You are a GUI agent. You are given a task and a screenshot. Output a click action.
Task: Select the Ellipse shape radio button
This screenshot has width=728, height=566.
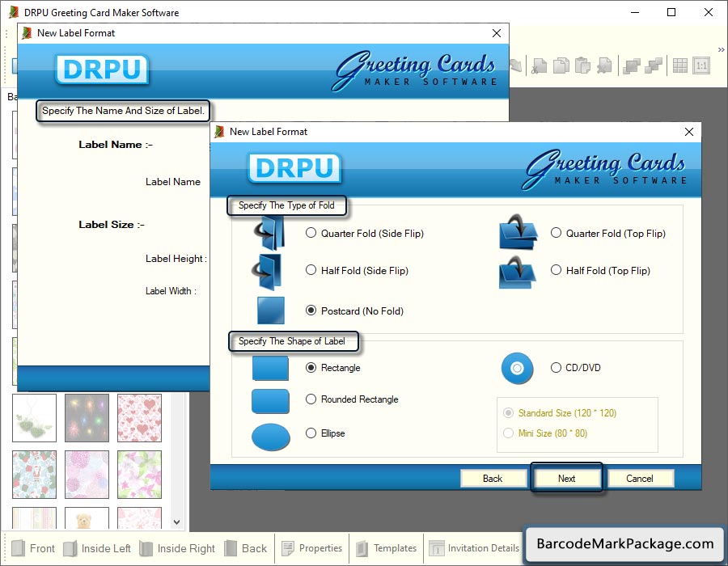click(311, 433)
